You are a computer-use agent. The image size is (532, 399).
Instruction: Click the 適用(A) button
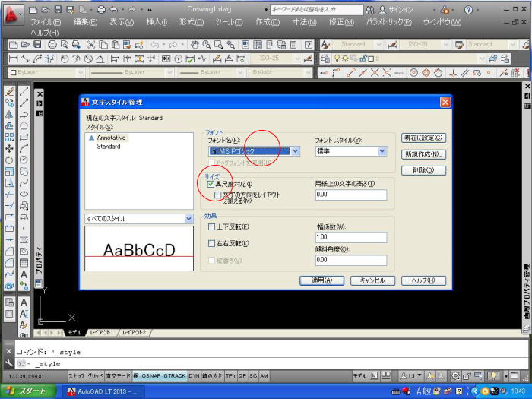[x=321, y=280]
